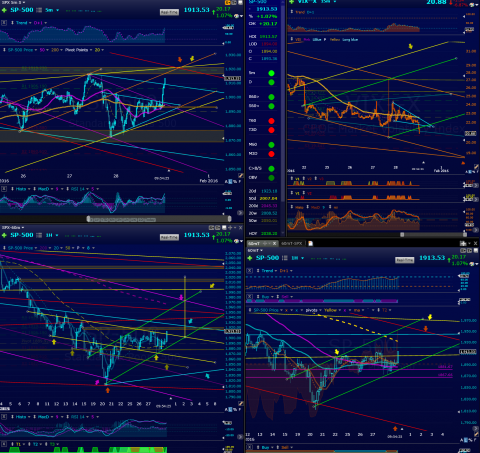Click horizontal time scrollbar under 5m chart

[159, 219]
